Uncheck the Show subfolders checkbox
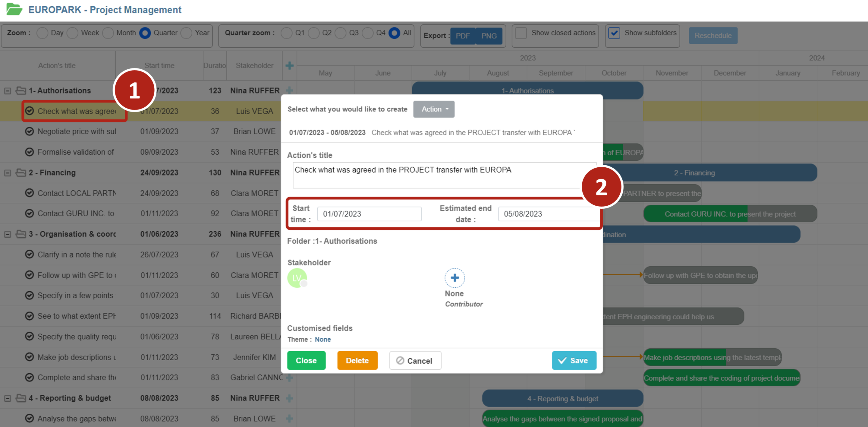Image resolution: width=868 pixels, height=427 pixels. [x=614, y=33]
